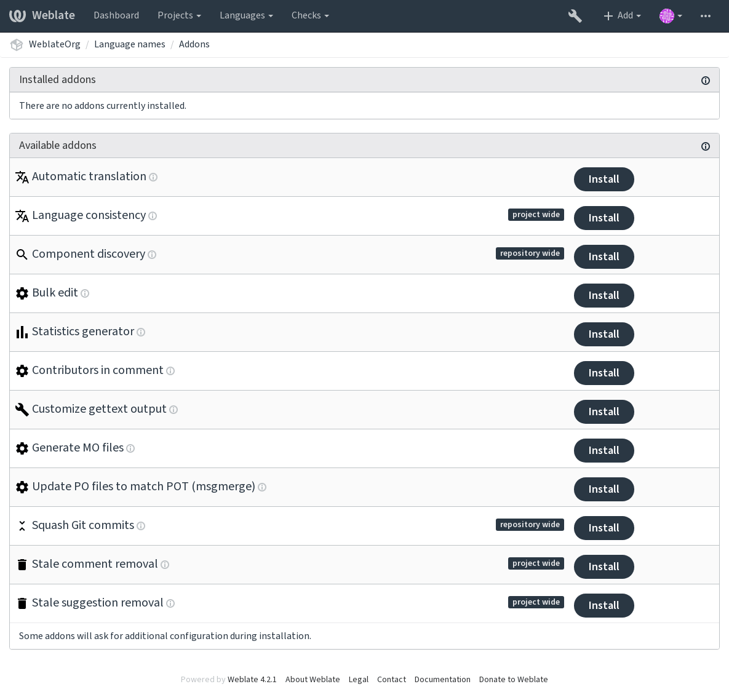
Task: Open Contact footer link
Action: (x=391, y=680)
